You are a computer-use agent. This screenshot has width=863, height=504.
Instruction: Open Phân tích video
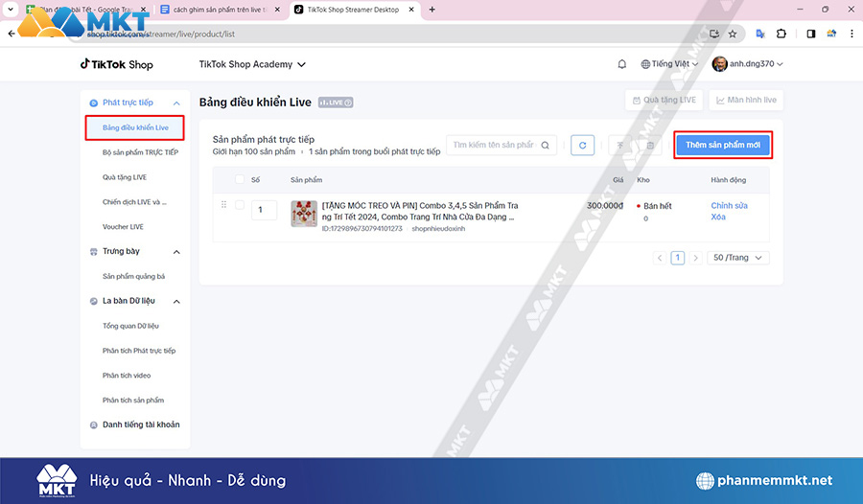127,376
